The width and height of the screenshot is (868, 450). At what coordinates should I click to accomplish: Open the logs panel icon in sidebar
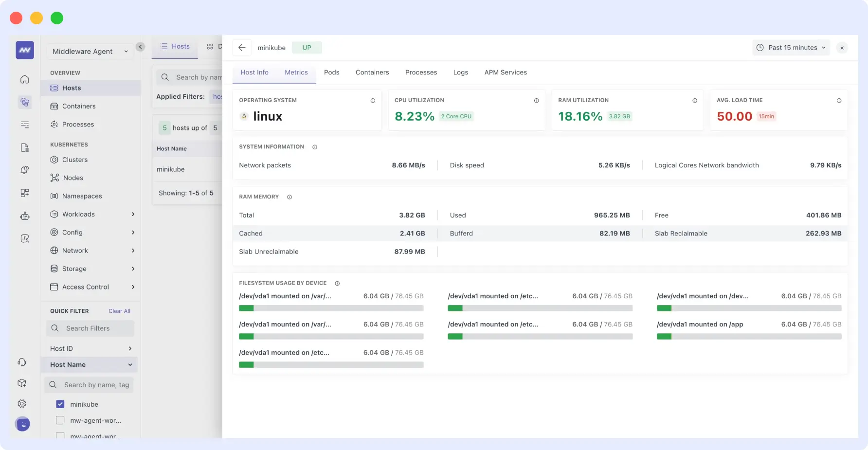click(x=24, y=125)
